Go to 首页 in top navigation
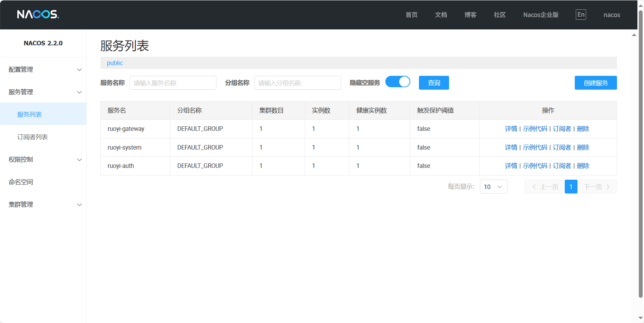Viewport: 644px width, 323px height. 411,15
